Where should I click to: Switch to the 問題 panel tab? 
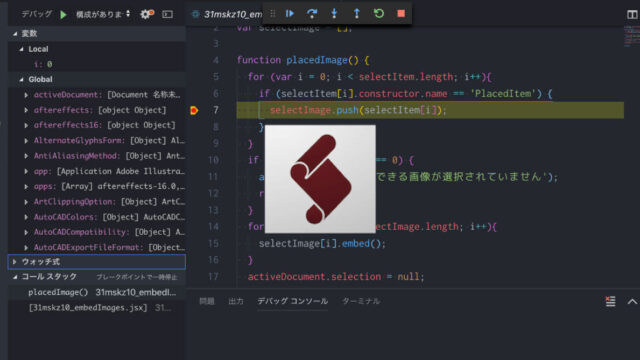point(207,301)
